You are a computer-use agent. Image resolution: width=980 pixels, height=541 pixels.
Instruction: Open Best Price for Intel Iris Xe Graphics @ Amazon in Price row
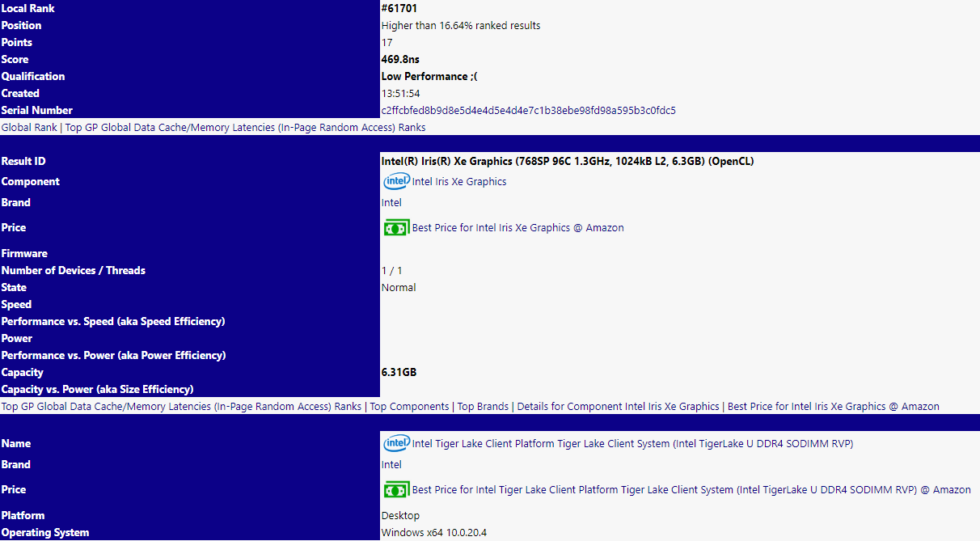point(517,228)
